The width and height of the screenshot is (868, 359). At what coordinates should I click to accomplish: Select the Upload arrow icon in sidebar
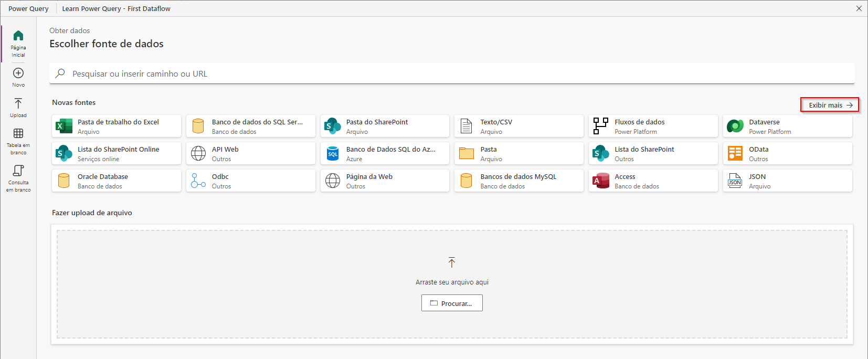[x=18, y=103]
